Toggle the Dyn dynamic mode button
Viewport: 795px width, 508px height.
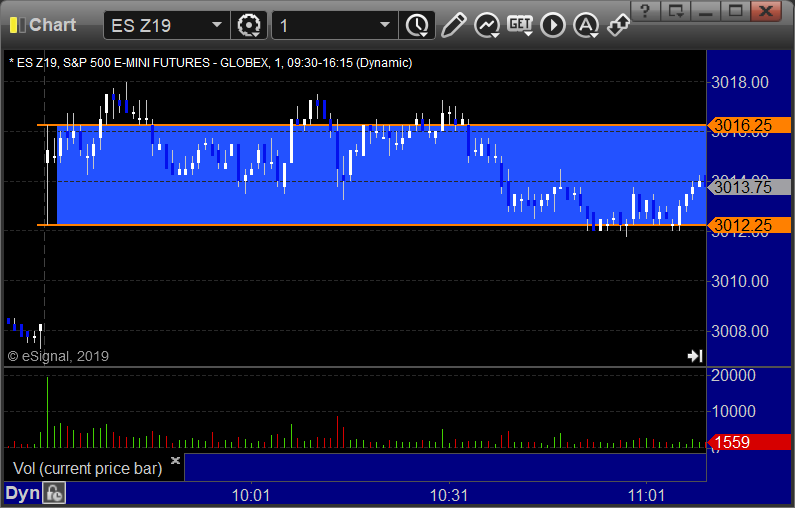(x=22, y=493)
